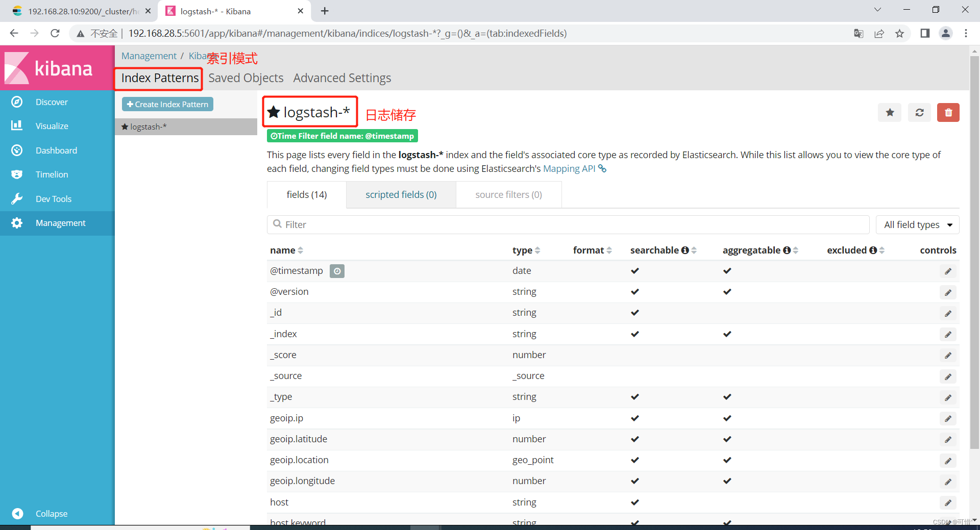980x530 pixels.
Task: Switch to fields (14) tab
Action: pyautogui.click(x=307, y=194)
